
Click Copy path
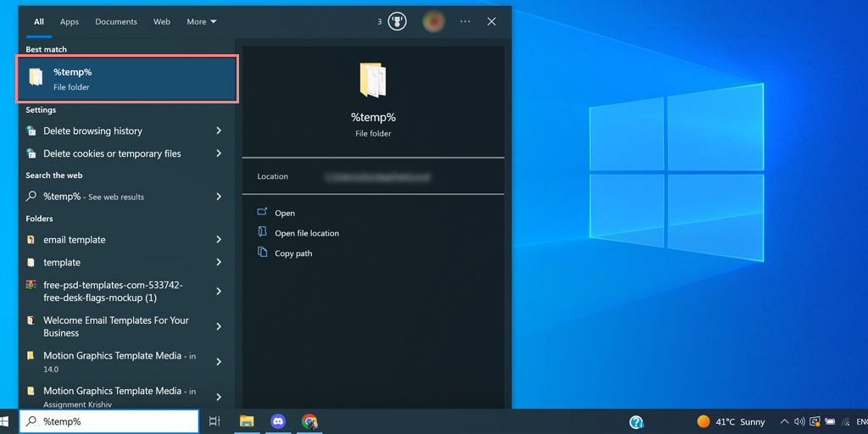click(x=293, y=253)
